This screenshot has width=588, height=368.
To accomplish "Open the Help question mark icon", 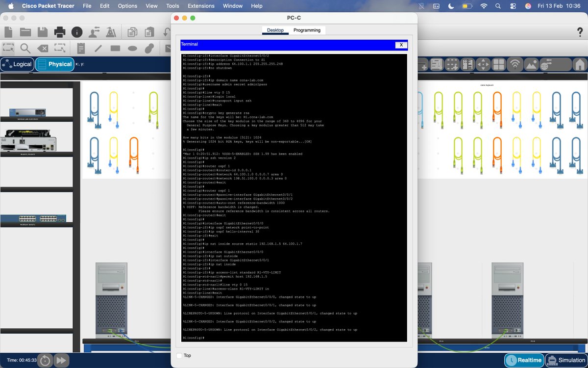I will coord(580,32).
